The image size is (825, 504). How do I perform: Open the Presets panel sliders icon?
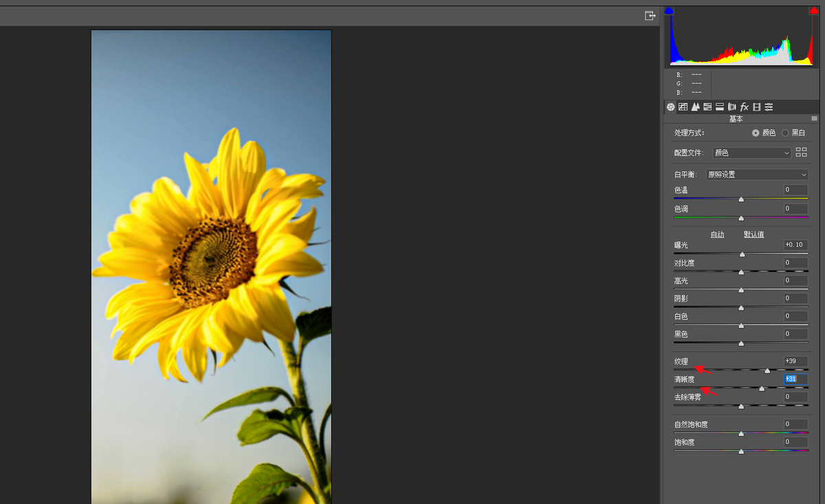[769, 107]
